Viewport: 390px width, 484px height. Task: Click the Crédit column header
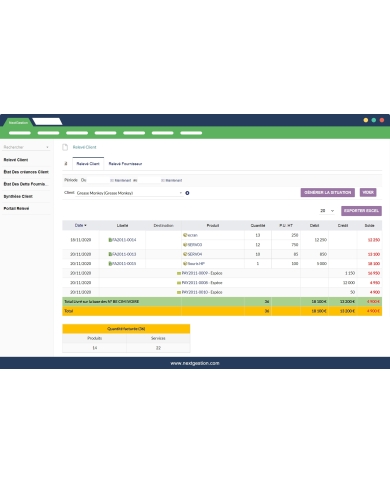click(343, 225)
